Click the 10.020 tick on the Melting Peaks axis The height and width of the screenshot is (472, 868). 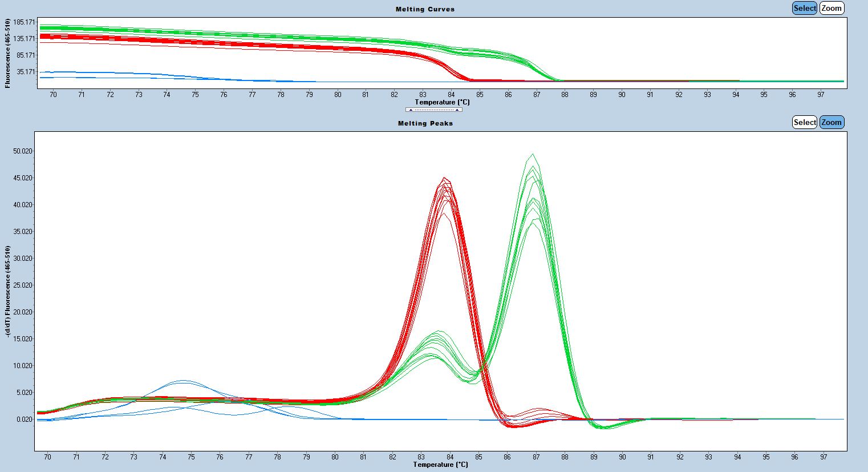tap(23, 366)
